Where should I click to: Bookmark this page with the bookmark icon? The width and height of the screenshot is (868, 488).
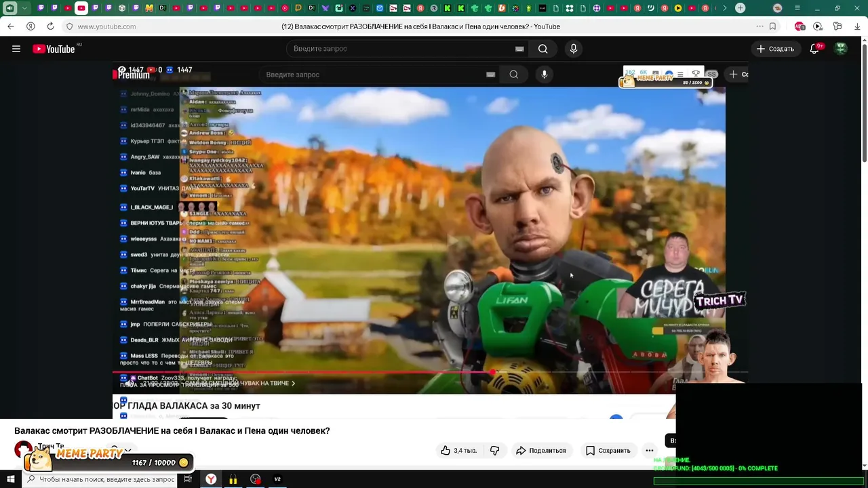click(x=772, y=26)
